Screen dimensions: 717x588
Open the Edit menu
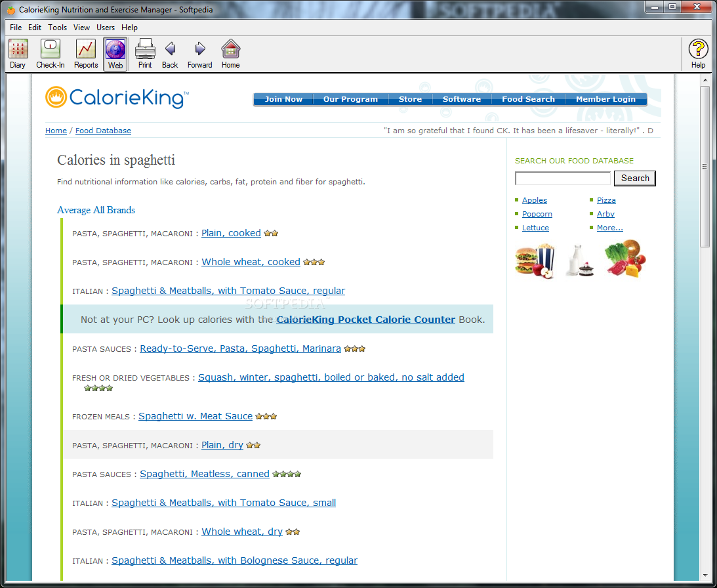click(35, 28)
